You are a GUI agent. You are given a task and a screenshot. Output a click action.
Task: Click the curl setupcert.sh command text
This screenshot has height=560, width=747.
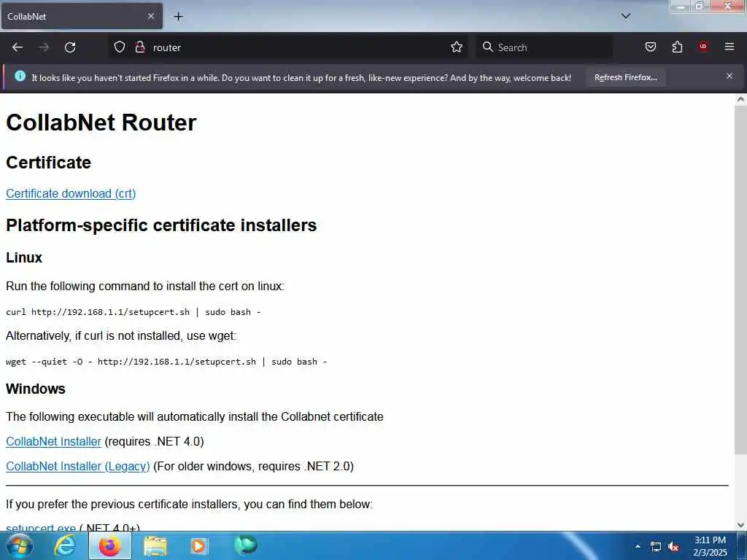(x=133, y=312)
